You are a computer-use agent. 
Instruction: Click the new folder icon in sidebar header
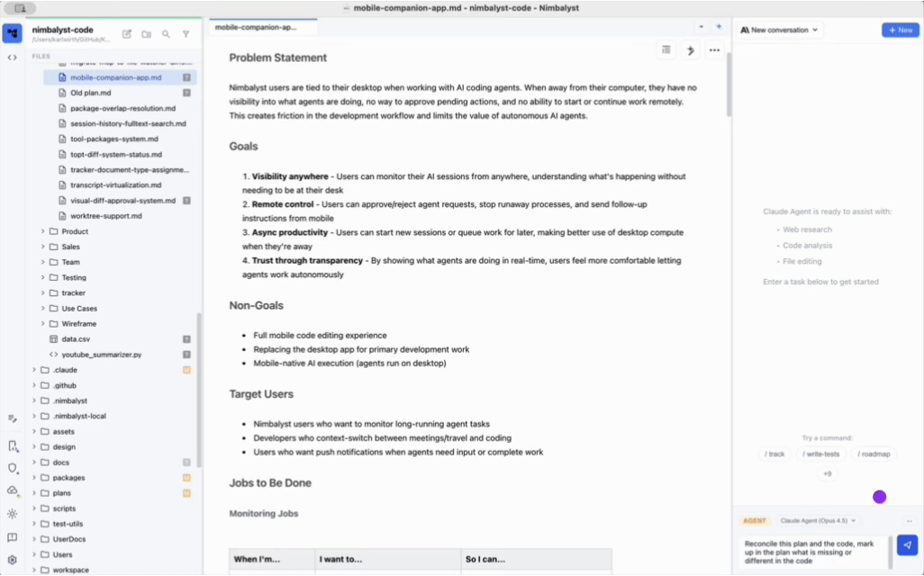pos(147,33)
